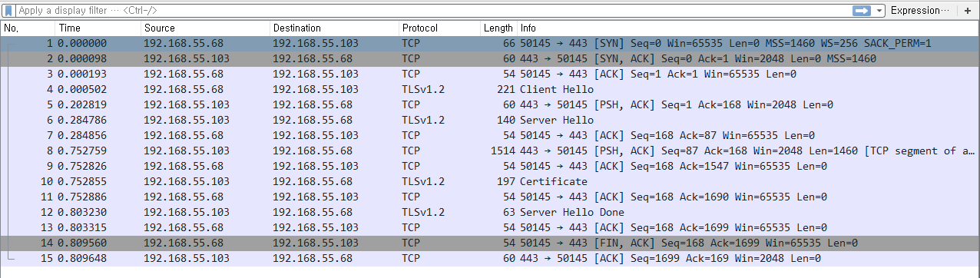Sort by the Length column header
This screenshot has height=278, width=980.
click(498, 28)
